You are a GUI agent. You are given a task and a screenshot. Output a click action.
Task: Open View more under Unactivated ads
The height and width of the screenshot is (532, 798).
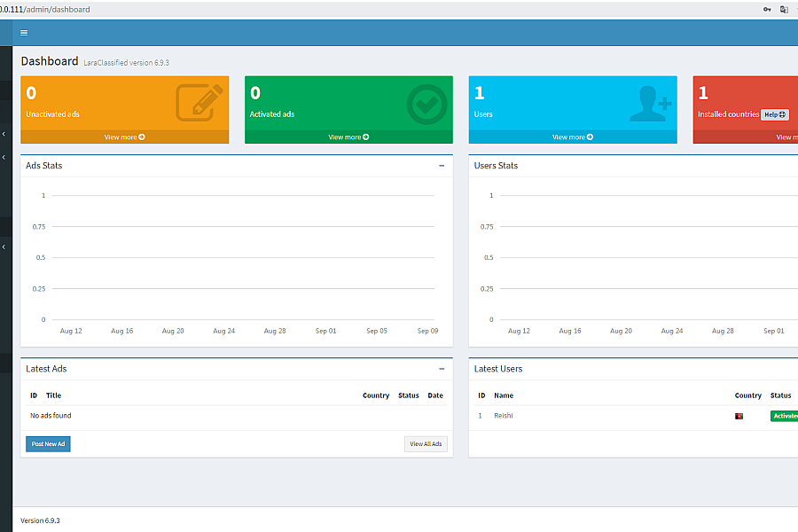point(124,137)
